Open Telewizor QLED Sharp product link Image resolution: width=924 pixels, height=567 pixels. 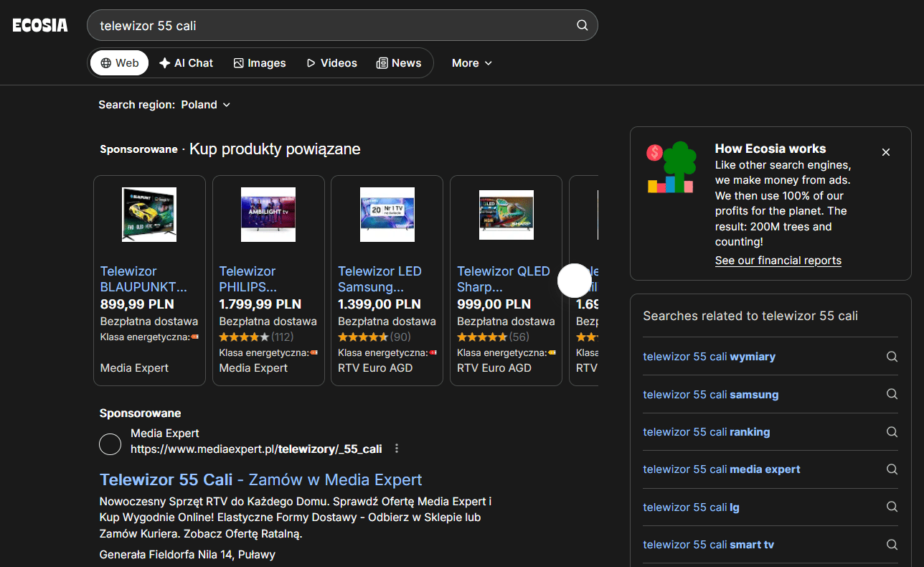[x=504, y=279]
